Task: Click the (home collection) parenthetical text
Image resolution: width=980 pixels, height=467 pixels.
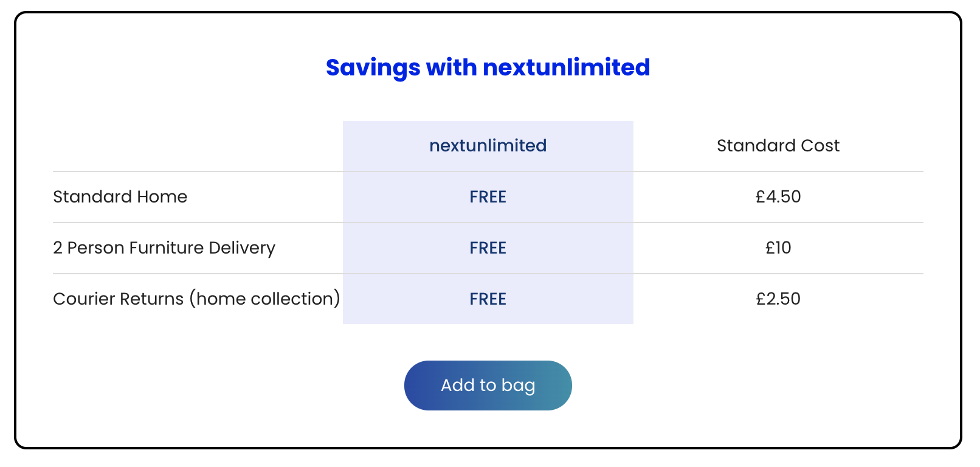Action: point(264,299)
